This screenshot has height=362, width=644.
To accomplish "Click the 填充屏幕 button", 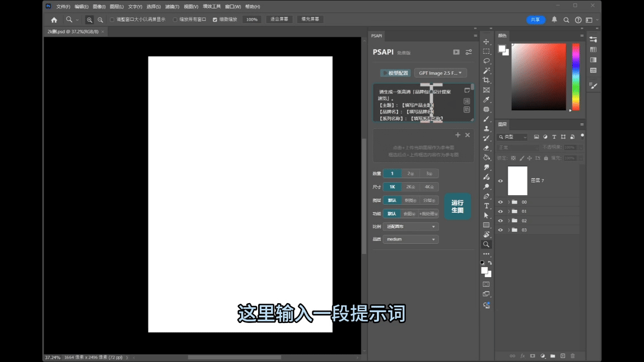I will click(310, 19).
